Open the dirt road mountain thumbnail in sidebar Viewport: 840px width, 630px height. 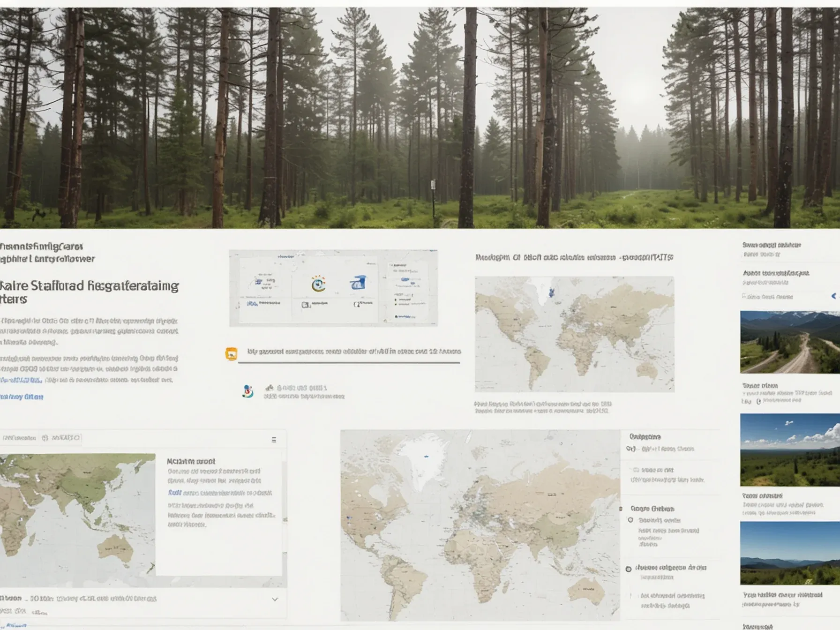tap(790, 342)
